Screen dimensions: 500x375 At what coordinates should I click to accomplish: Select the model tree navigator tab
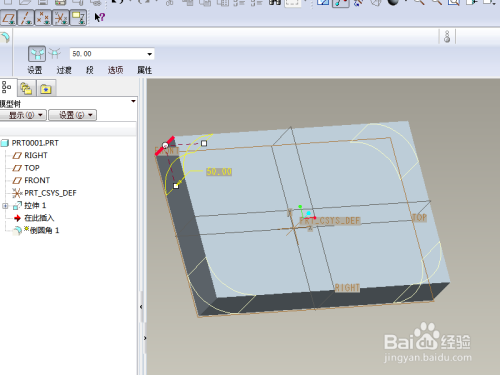click(7, 88)
